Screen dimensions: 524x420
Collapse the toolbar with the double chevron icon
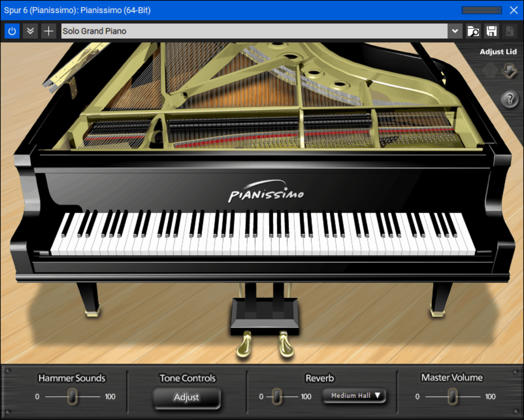click(x=30, y=31)
